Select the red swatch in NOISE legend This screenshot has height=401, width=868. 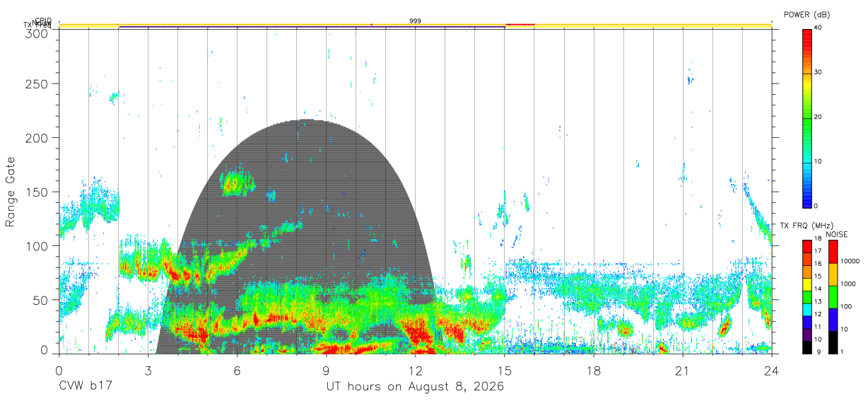(x=833, y=252)
